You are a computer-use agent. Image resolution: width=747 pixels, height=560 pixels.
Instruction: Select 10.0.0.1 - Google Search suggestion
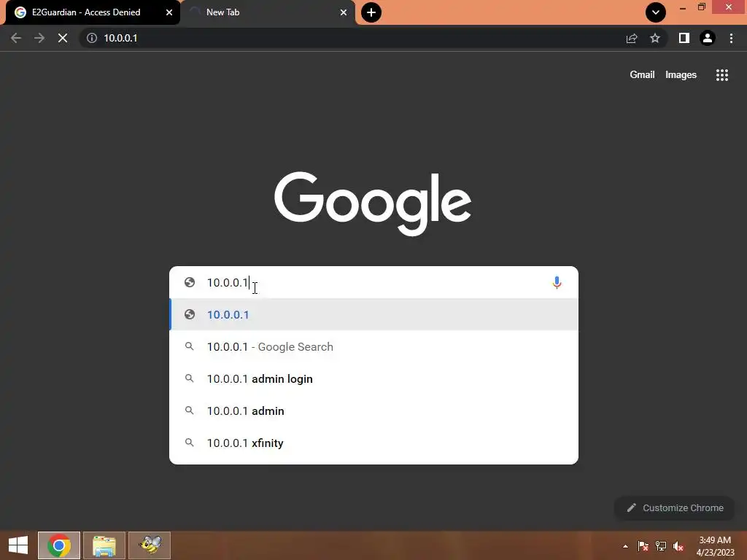[x=373, y=346]
